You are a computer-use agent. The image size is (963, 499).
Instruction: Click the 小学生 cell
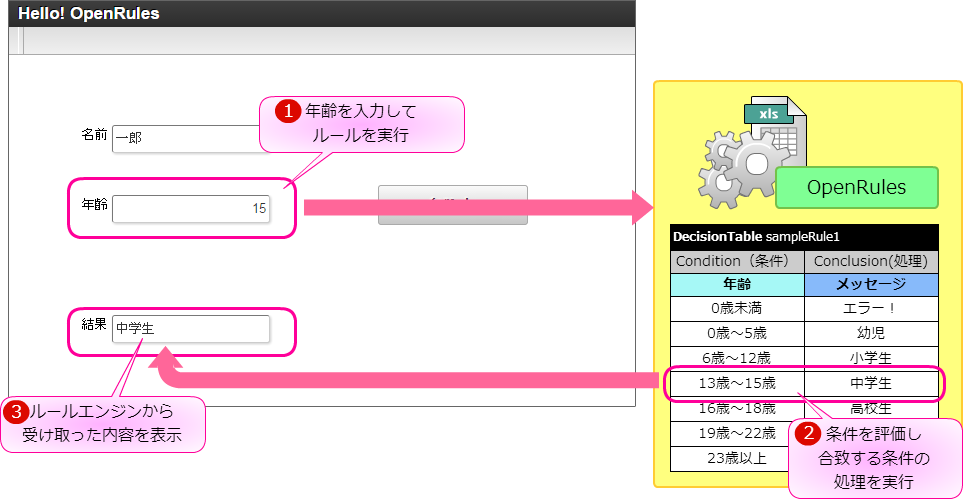tap(871, 357)
